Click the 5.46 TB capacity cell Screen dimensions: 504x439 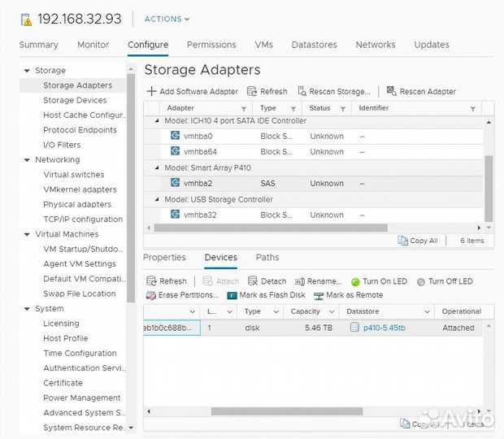point(318,328)
